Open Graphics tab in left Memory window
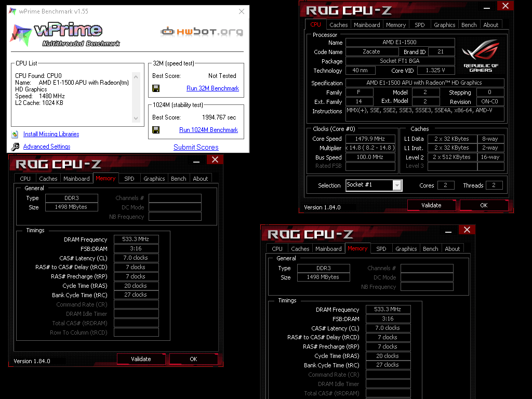The width and height of the screenshot is (532, 399). pyautogui.click(x=154, y=179)
